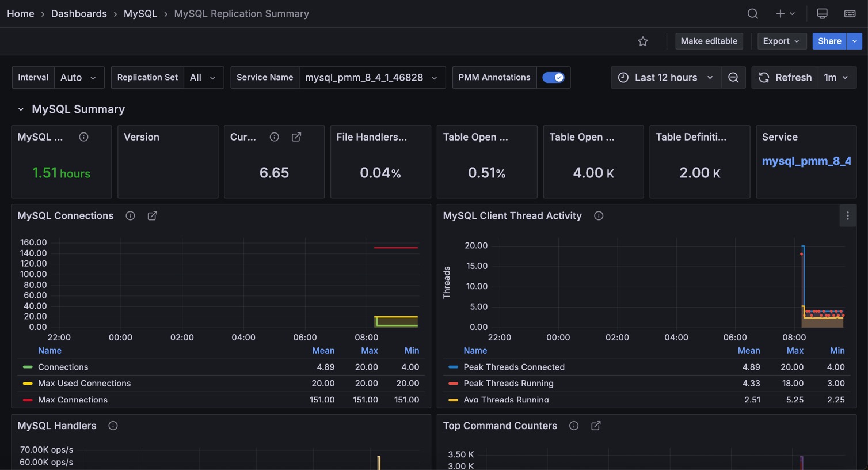
Task: Expand the Service Name dropdown
Action: click(x=371, y=78)
